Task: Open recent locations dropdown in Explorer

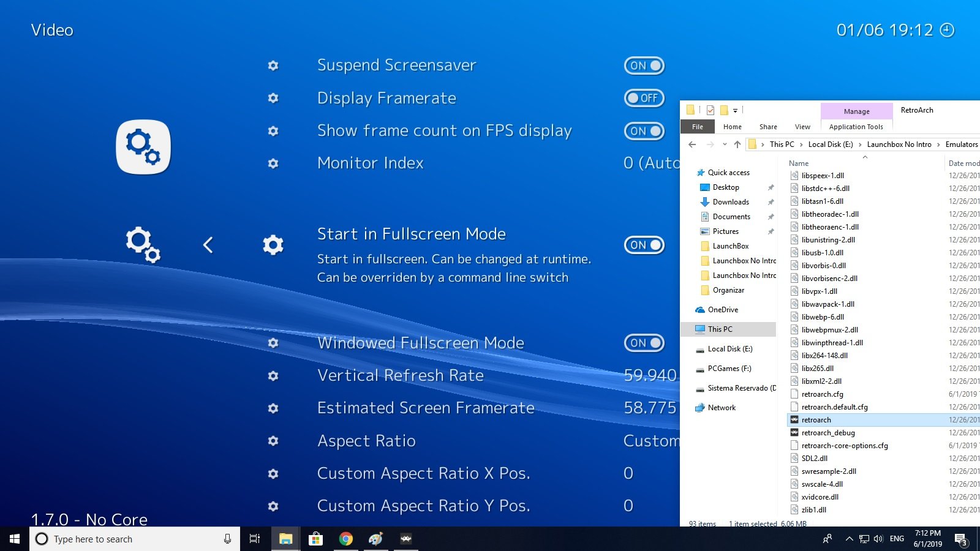Action: click(725, 144)
